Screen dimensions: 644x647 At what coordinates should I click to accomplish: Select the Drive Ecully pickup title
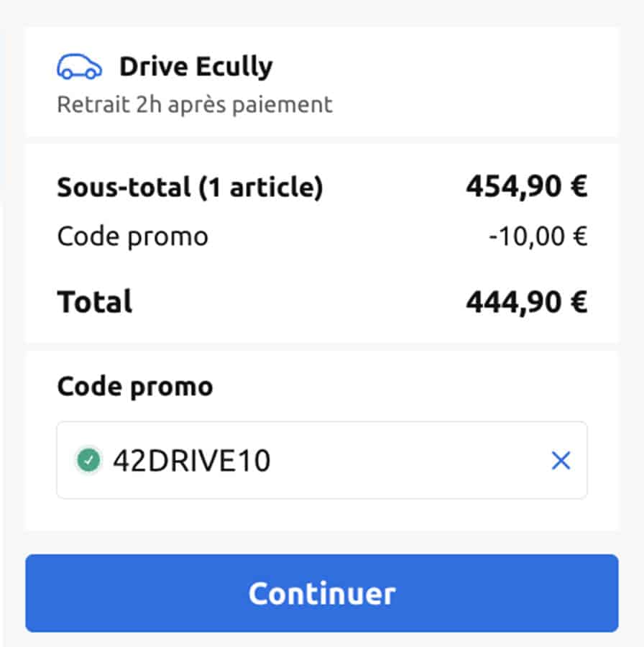tap(195, 67)
